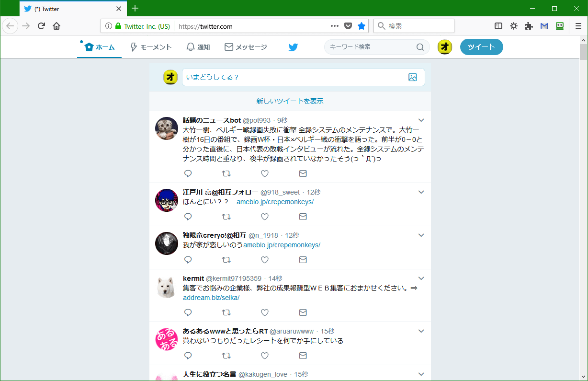Screen dimensions: 588x381
Task: Expand options for あるあるwwwと思ったらRT tweet
Action: [421, 331]
